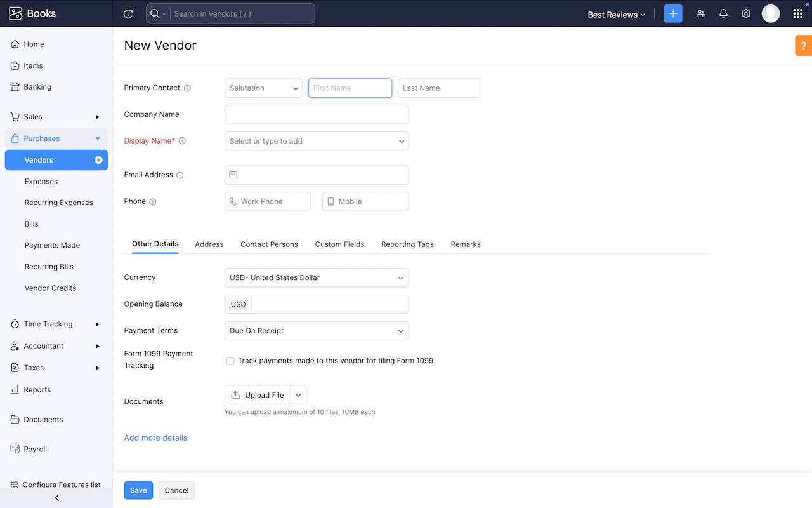Open the Upload File chevron dropdown
The width and height of the screenshot is (812, 508).
(x=298, y=394)
